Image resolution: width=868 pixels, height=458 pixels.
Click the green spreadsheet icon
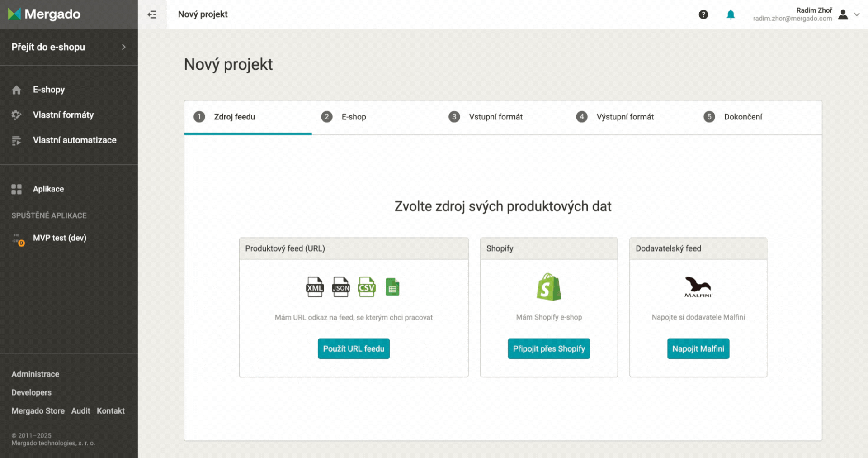click(392, 287)
